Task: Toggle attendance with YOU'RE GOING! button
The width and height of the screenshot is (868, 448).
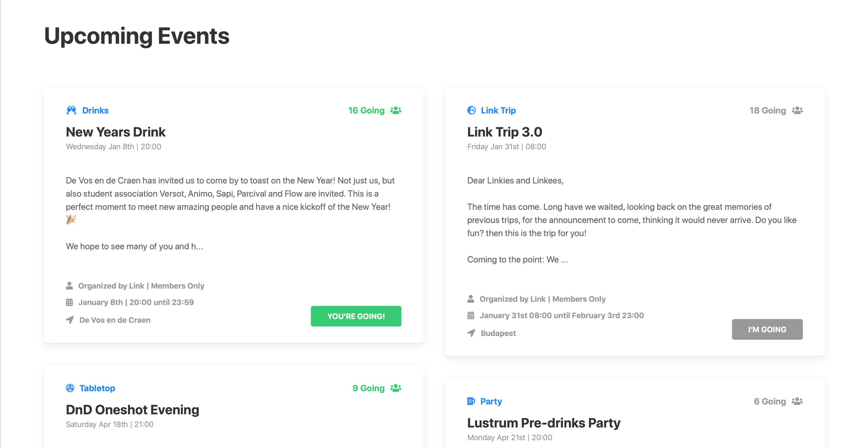Action: coord(356,316)
